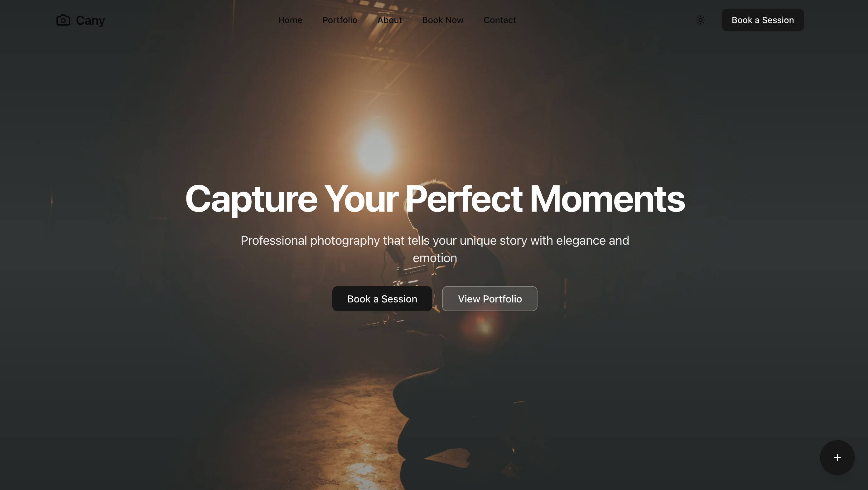
Task: Click the hero Book a Session button
Action: tap(382, 299)
